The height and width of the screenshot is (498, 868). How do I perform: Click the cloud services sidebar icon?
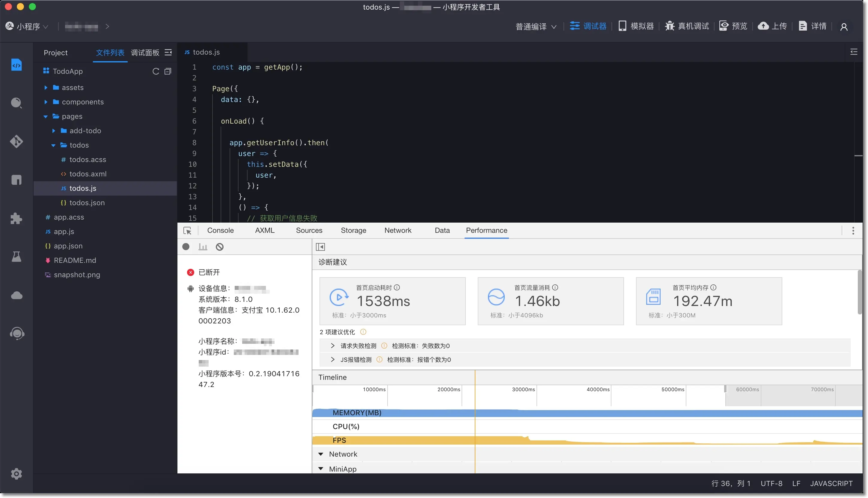click(16, 295)
